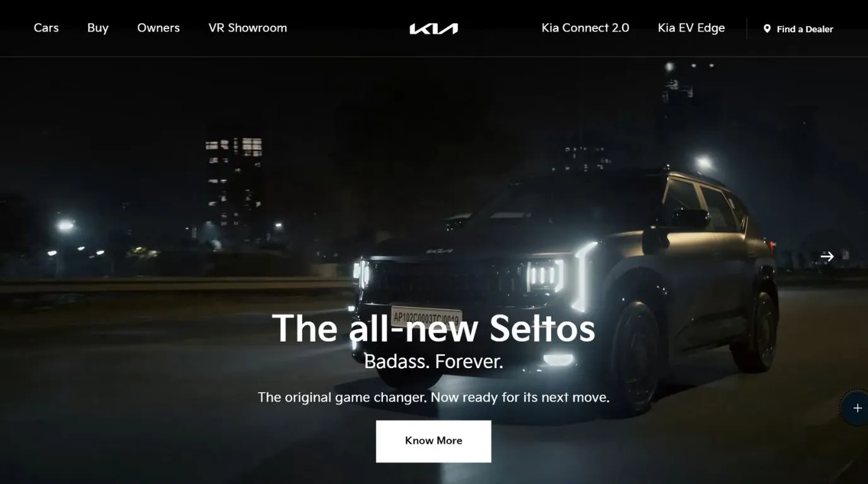Viewport: 868px width, 484px height.
Task: Select the Find a Dealer link text
Action: [805, 29]
